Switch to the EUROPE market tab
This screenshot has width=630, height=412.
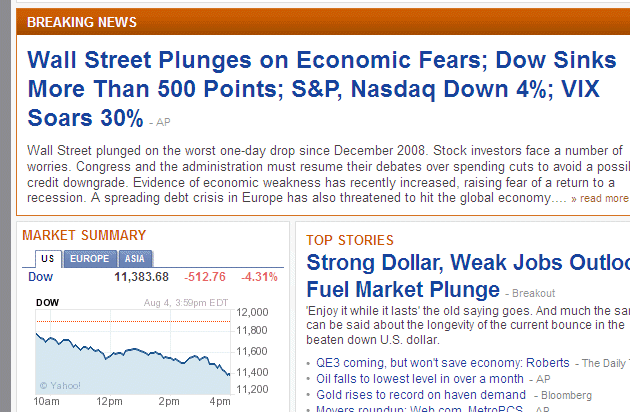91,258
